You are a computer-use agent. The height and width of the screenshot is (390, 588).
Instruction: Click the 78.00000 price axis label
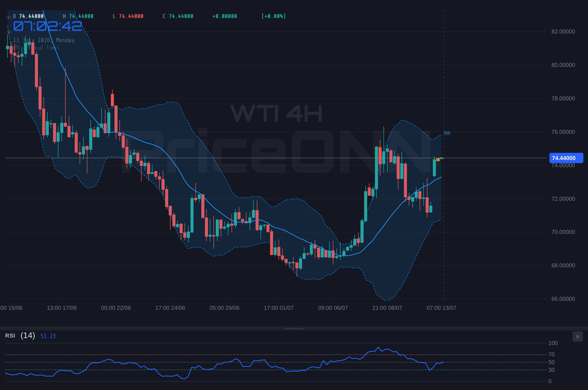pos(563,99)
